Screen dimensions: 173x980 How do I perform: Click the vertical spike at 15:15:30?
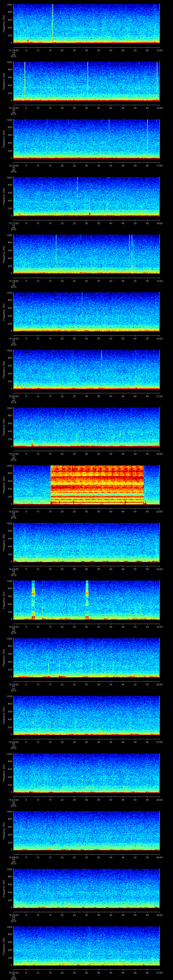click(88, 78)
